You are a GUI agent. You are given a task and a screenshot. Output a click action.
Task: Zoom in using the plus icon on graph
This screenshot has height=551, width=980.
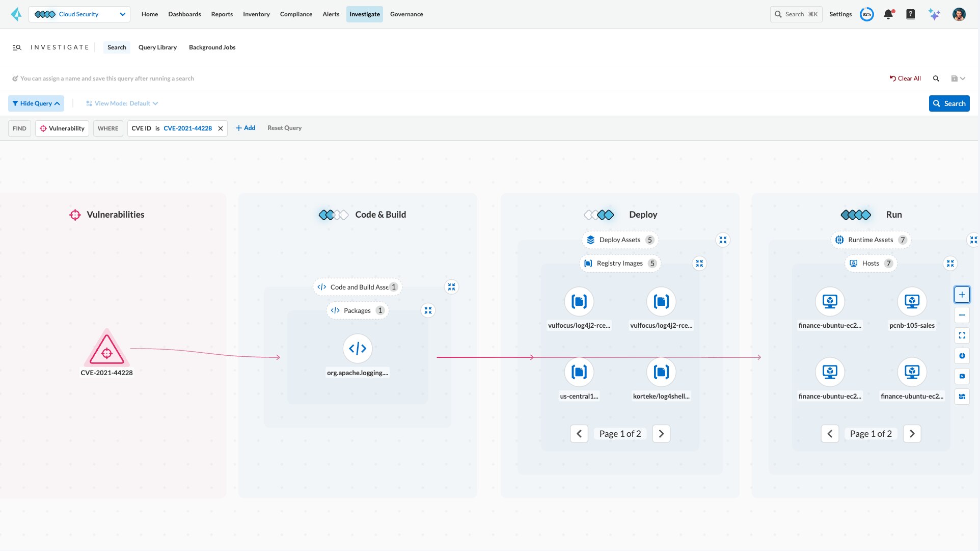click(962, 294)
